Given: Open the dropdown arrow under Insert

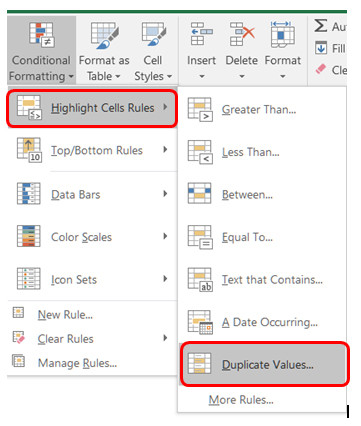Looking at the screenshot, I should point(202,77).
